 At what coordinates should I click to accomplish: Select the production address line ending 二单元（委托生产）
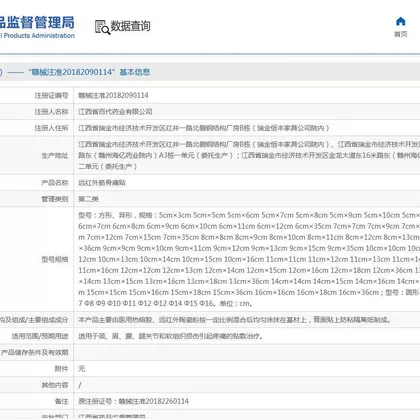pos(108,166)
